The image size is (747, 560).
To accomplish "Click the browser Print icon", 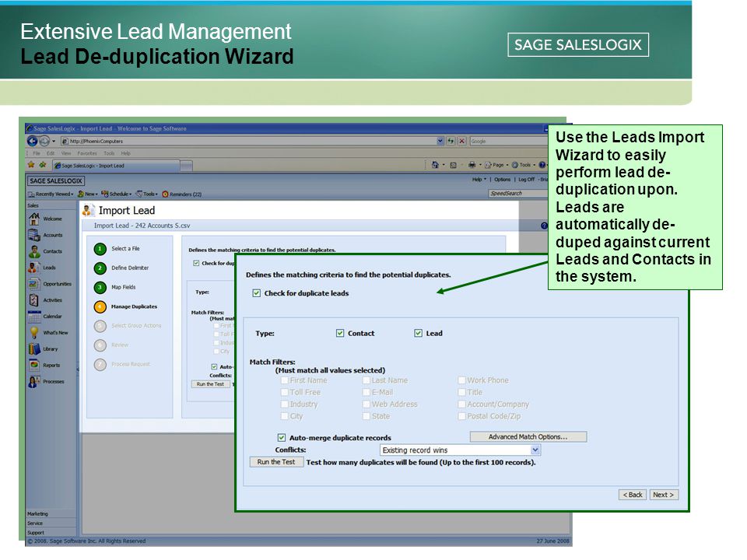I will (472, 165).
